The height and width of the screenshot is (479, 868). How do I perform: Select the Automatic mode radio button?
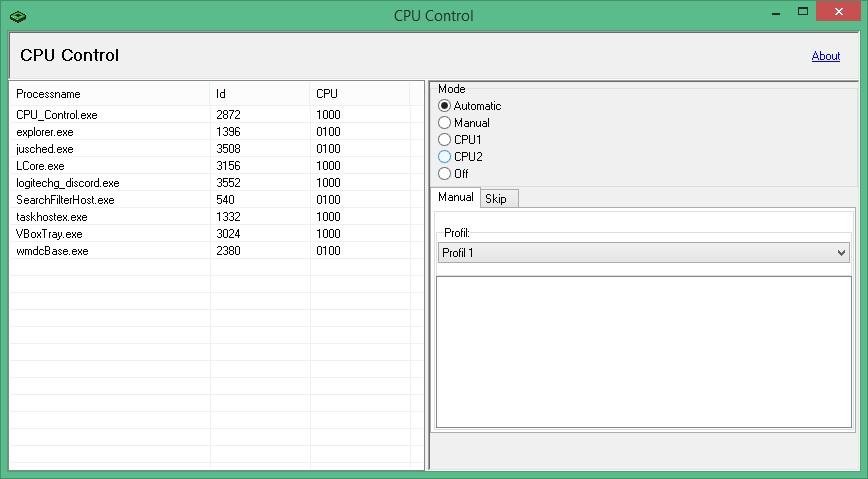(x=469, y=106)
